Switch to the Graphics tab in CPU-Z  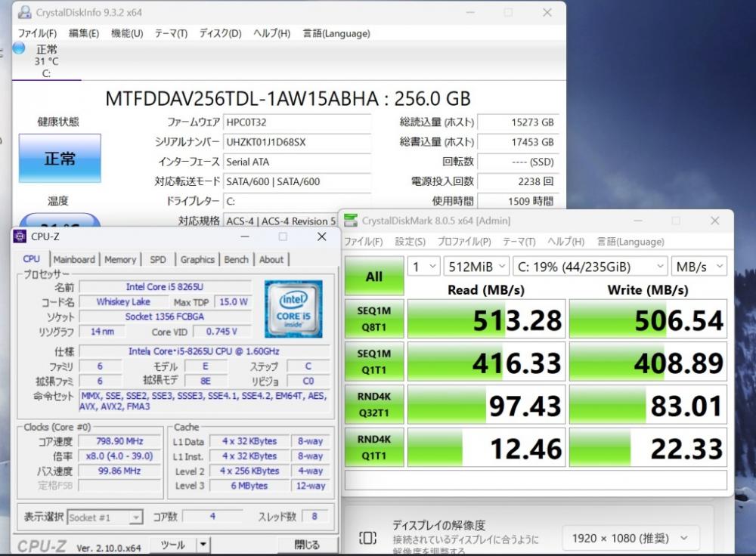tap(197, 260)
